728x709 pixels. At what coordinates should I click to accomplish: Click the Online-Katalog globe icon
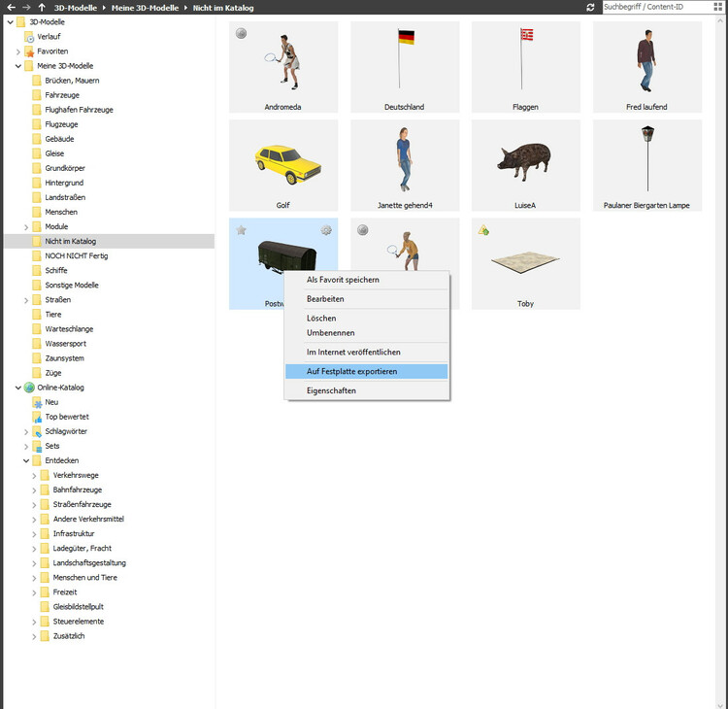point(29,388)
